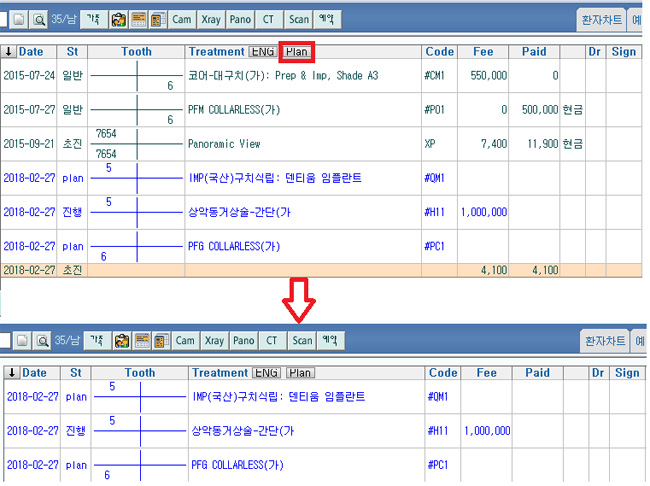Viewport: 650px width, 486px height.
Task: Click the CT button in lower toolbar
Action: pyautogui.click(x=271, y=341)
